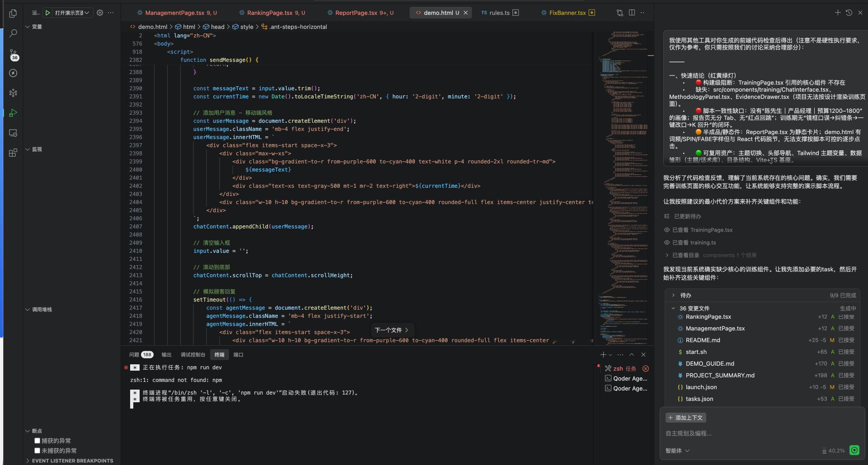This screenshot has width=868, height=465.
Task: Select the first Qoder Agent terminal
Action: [626, 378]
